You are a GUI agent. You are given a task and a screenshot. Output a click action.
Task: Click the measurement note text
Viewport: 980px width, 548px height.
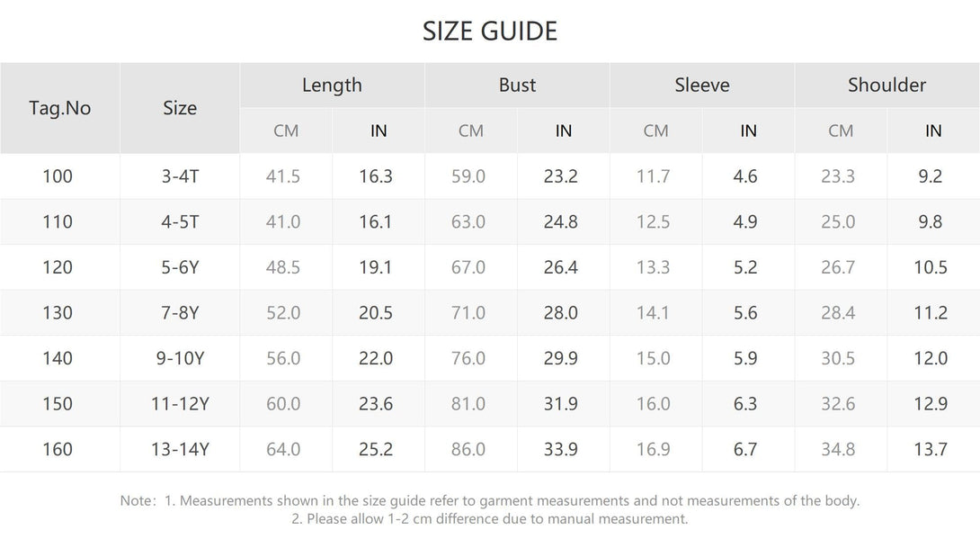(490, 510)
